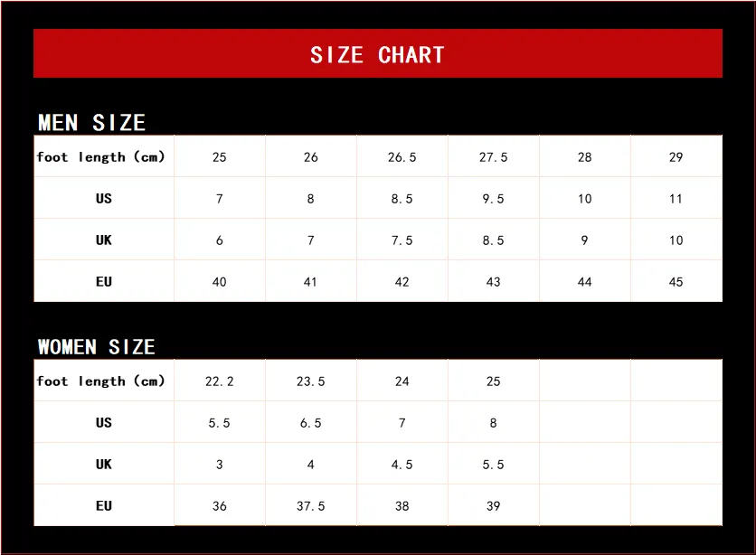
Task: Click the UK row label in the women's table
Action: point(104,465)
